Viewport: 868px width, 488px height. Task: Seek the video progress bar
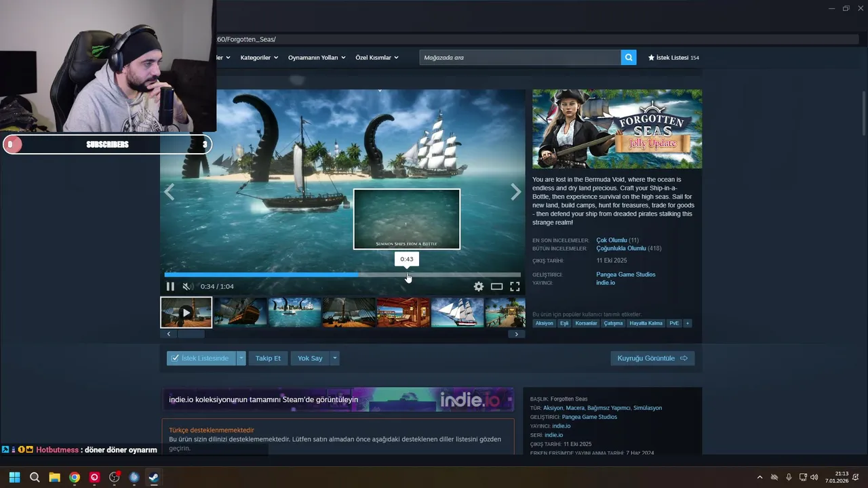(x=342, y=275)
